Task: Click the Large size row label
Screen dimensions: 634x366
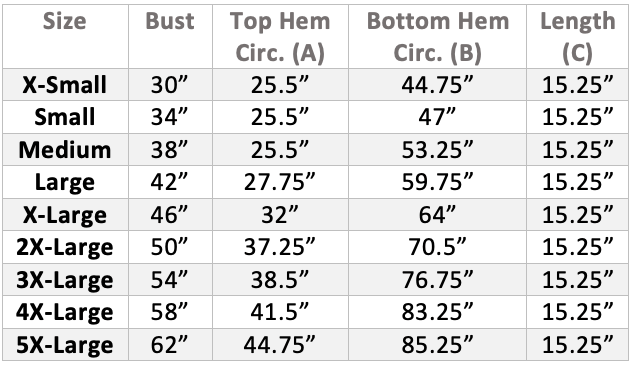Action: (65, 182)
